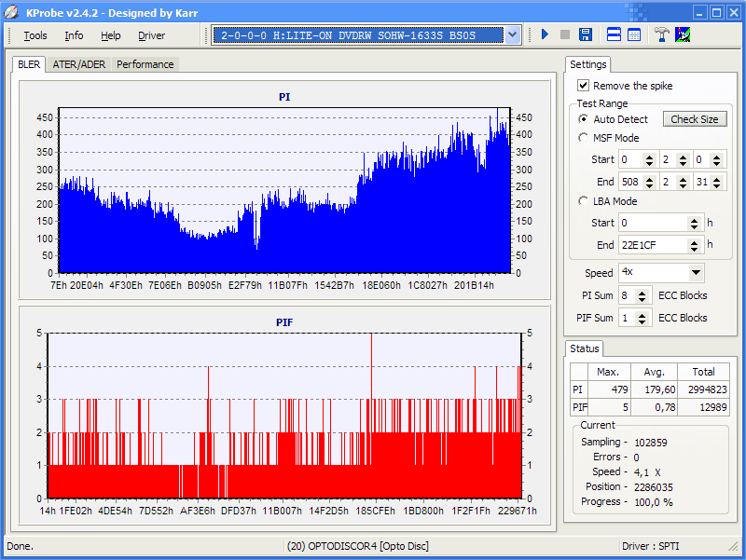Open the table view toolbar icon
Viewport: 746px width, 560px height.
click(x=634, y=34)
